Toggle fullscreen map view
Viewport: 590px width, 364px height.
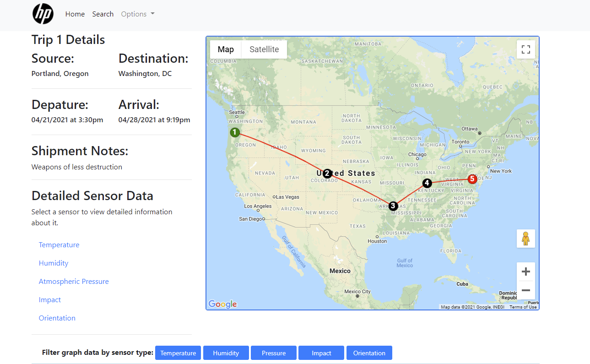click(525, 49)
